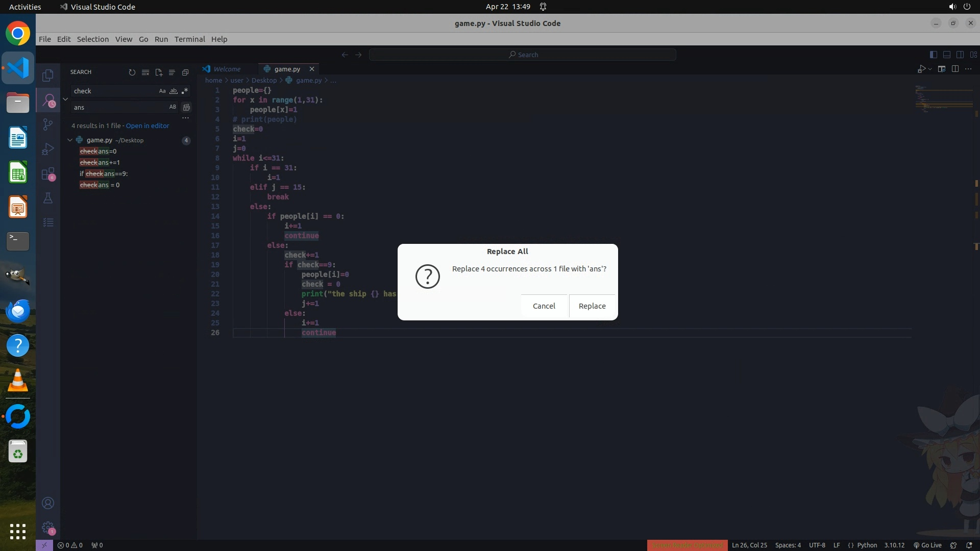Confirm with the Replace button
Screen dimensions: 980x551
coord(592,306)
